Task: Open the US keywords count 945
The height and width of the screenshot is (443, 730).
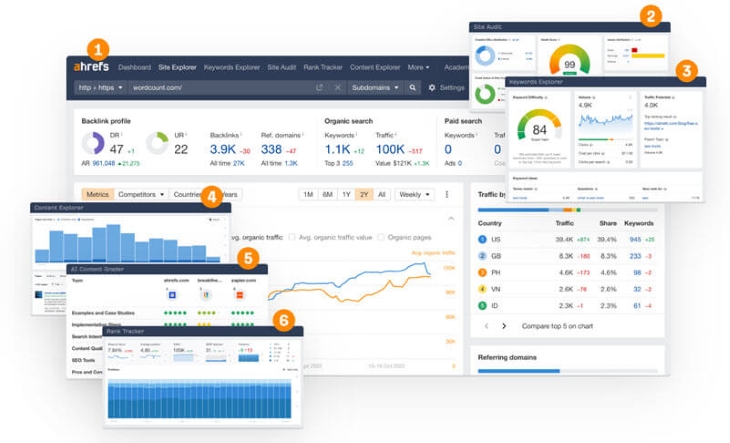Action: [635, 239]
